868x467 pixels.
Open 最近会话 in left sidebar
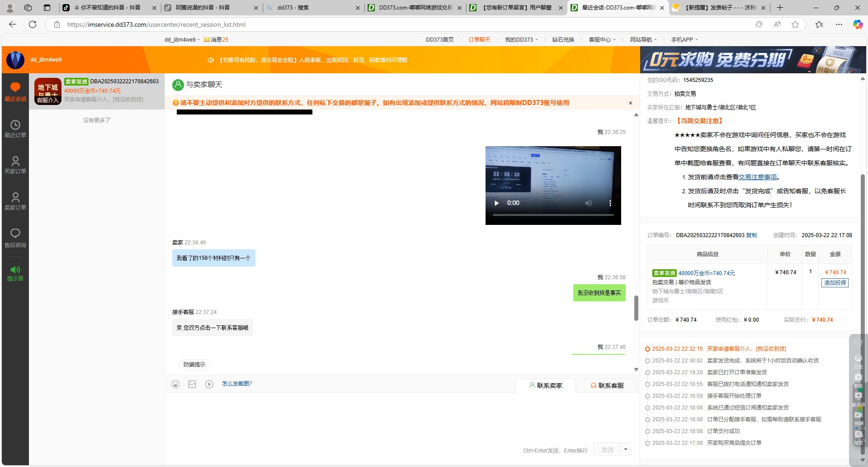point(15,92)
